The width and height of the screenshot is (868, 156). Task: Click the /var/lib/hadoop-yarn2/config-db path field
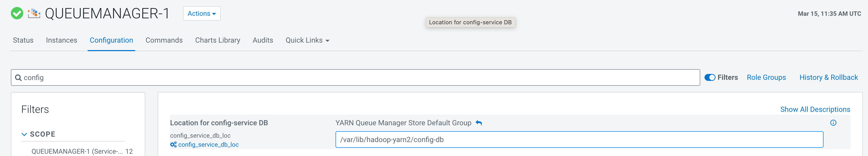579,139
